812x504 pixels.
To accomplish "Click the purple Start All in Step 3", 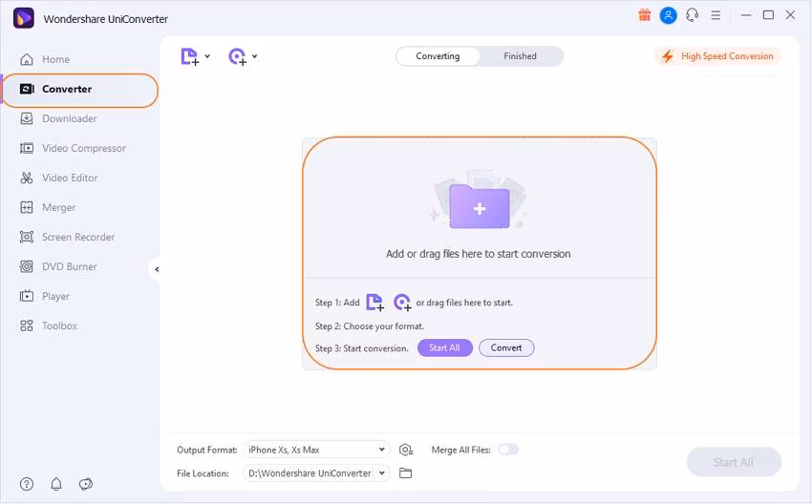I will (x=445, y=347).
